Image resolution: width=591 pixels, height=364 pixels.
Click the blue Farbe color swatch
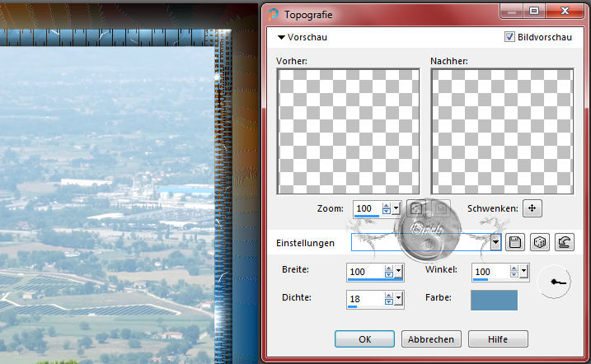point(494,300)
